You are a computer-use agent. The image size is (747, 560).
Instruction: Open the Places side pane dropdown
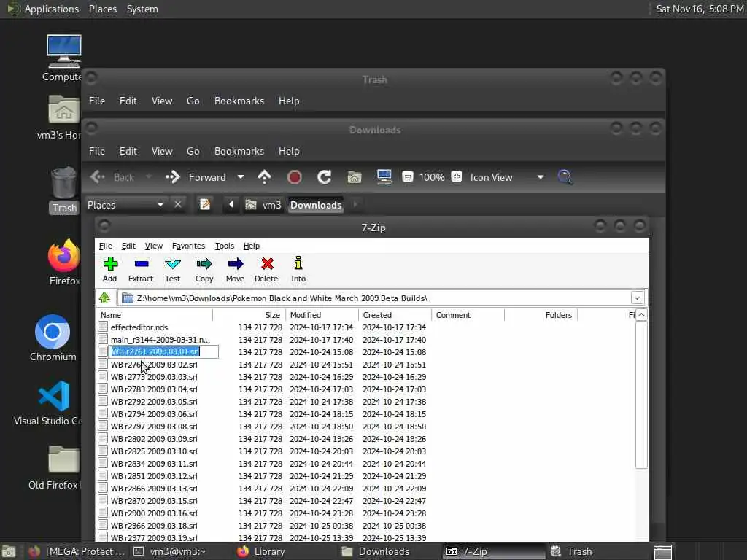point(160,205)
